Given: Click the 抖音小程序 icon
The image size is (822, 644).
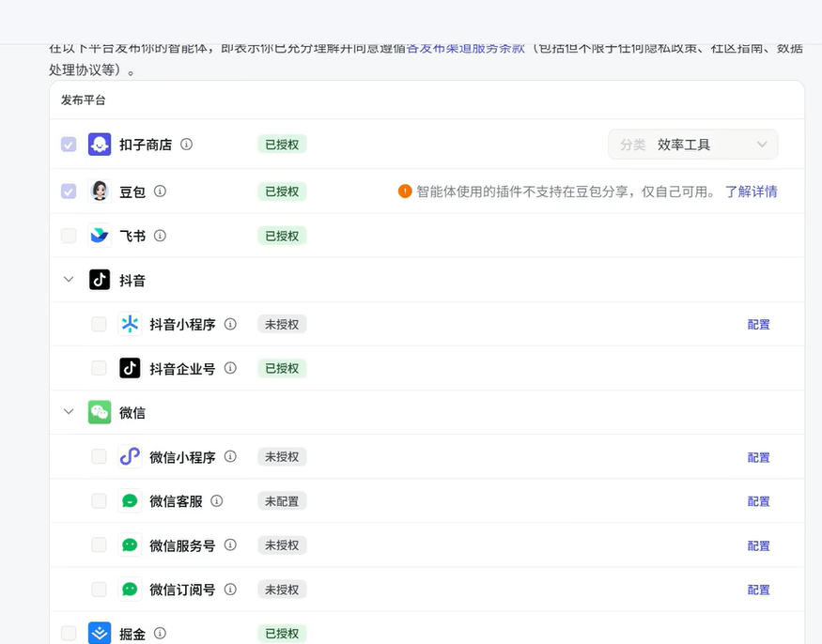Looking at the screenshot, I should click(x=130, y=324).
